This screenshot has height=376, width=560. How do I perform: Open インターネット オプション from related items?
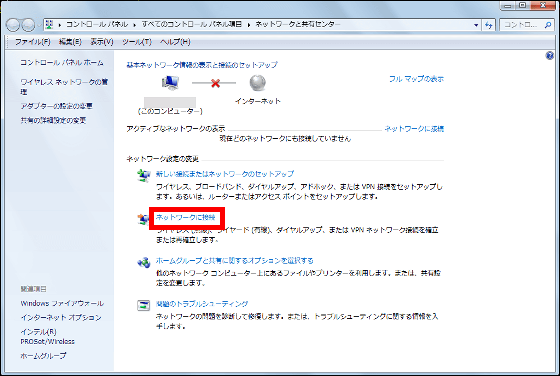point(61,317)
